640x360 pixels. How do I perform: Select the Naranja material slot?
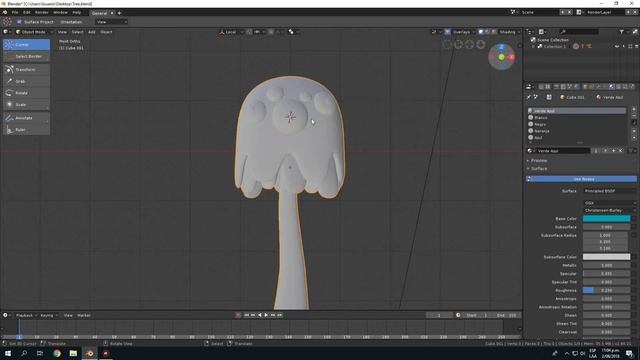(577, 131)
